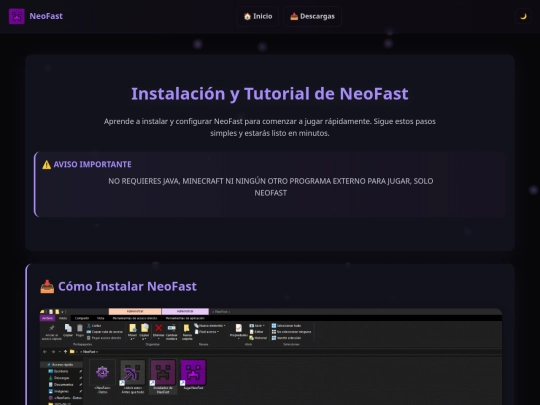Go to the Inicio page
540x405 pixels.
point(258,16)
